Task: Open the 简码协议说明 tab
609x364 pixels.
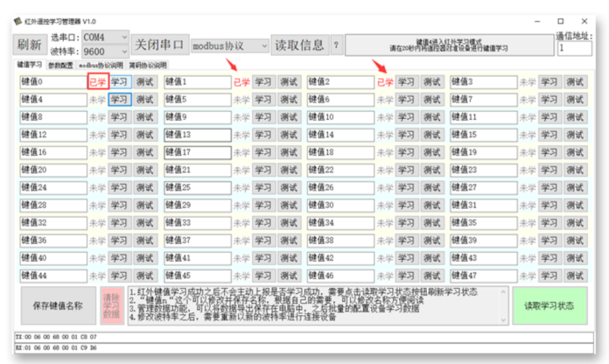Action: click(x=147, y=65)
